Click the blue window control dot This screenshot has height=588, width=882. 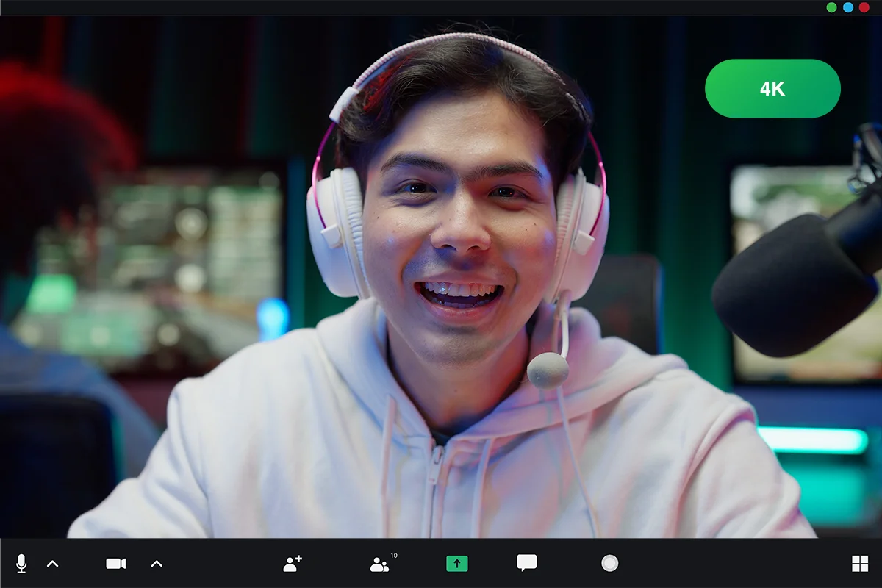[847, 7]
